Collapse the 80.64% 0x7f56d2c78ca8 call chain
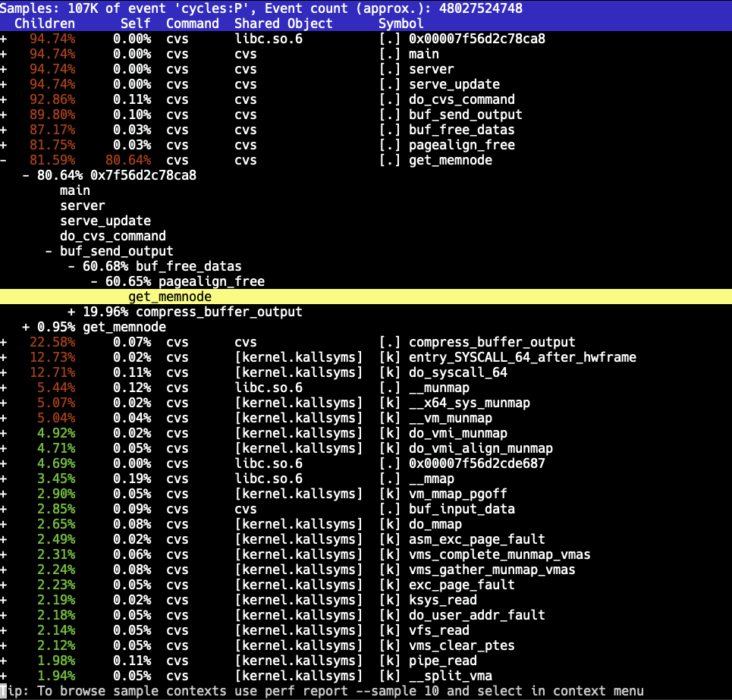 click(26, 175)
